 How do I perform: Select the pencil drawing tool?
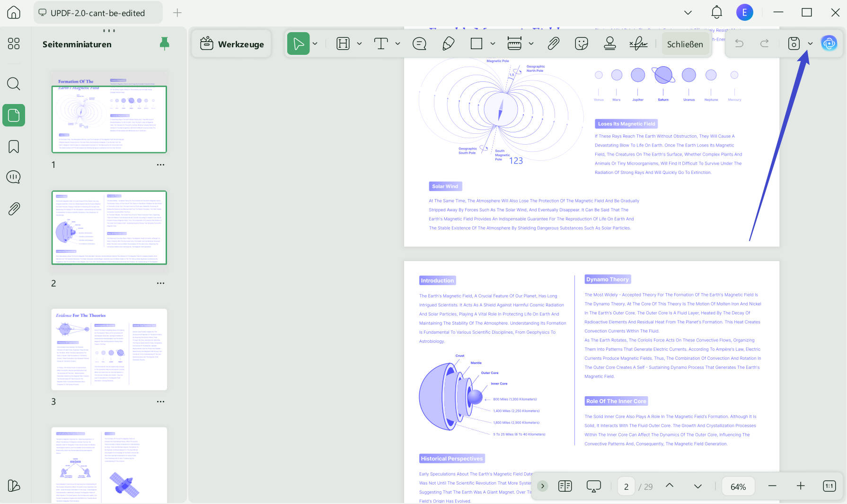click(x=448, y=44)
